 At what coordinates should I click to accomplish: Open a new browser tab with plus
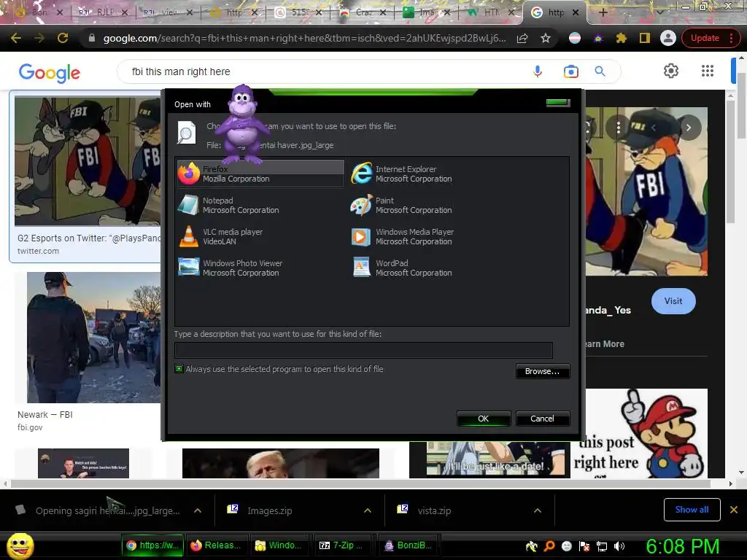pos(603,12)
